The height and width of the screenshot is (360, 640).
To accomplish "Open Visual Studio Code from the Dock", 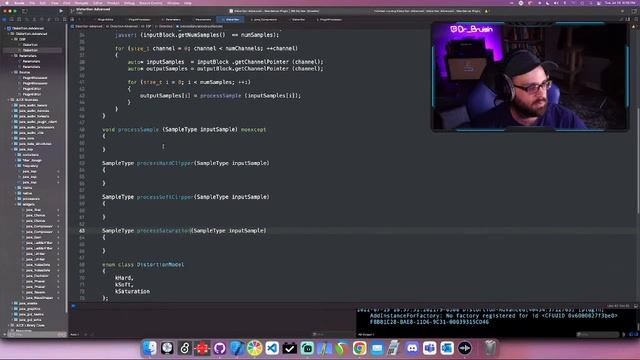I will tap(272, 348).
